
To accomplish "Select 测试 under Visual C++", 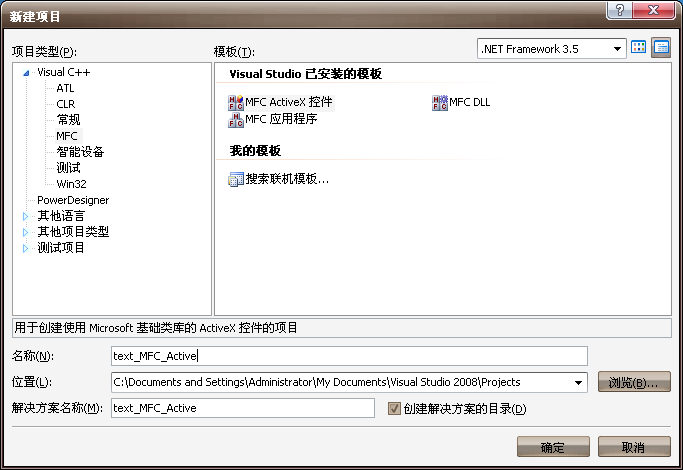I will [x=68, y=168].
